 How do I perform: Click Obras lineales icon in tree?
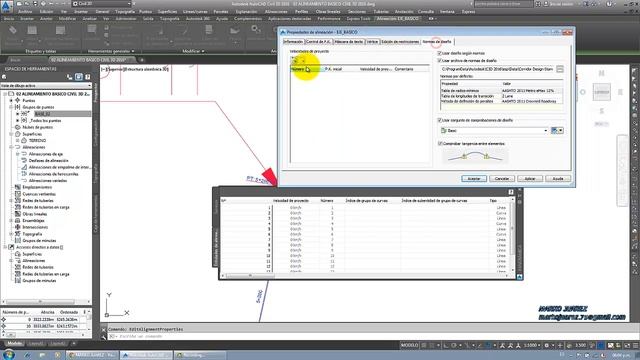click(18, 214)
